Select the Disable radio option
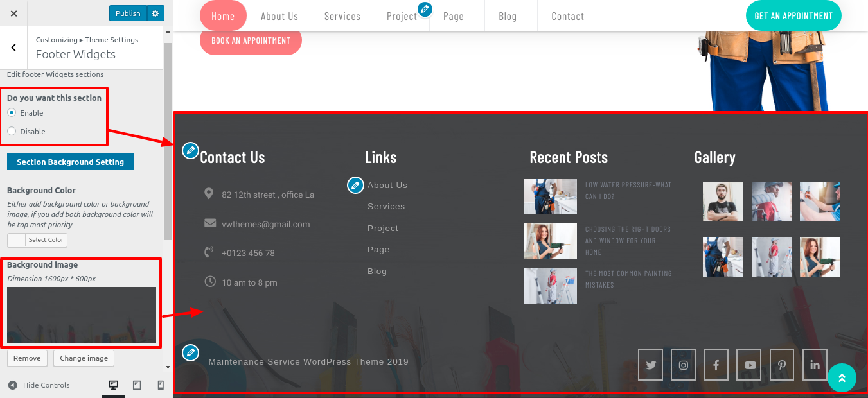 tap(12, 131)
